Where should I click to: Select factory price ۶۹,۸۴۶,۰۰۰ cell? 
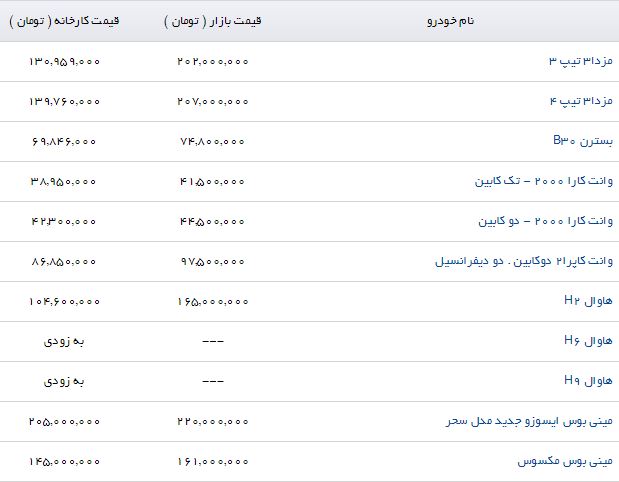coord(64,141)
